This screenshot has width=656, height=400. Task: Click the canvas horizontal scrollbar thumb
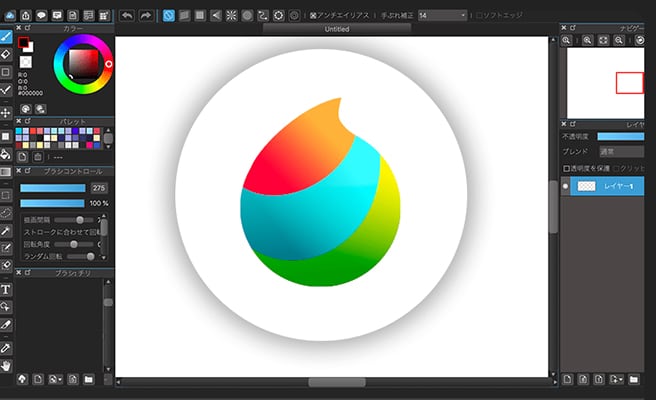coord(337,382)
